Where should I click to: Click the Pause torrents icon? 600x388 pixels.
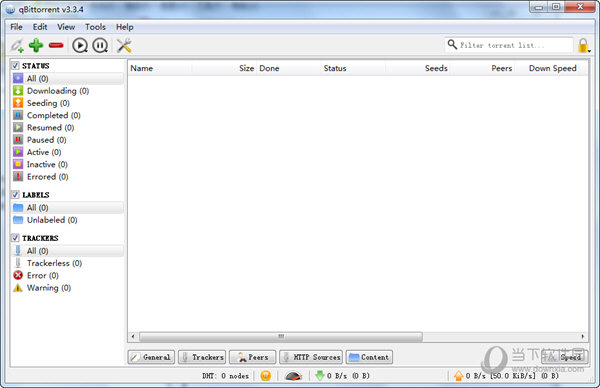click(x=100, y=46)
